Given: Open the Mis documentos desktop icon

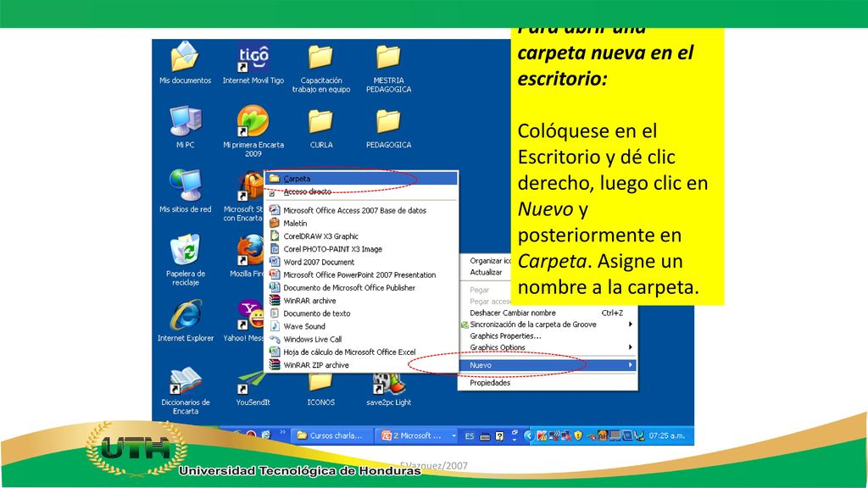Looking at the screenshot, I should pos(185,63).
